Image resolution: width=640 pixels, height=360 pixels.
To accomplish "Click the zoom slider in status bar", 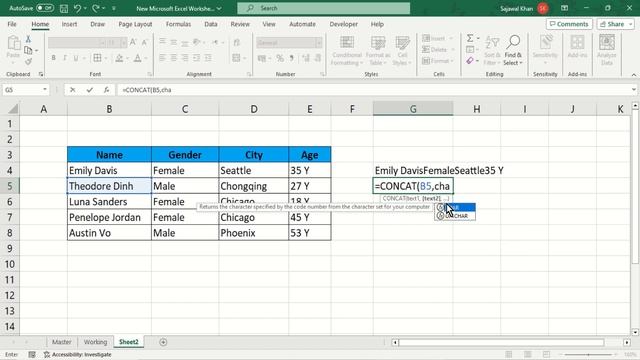I will click(x=588, y=355).
